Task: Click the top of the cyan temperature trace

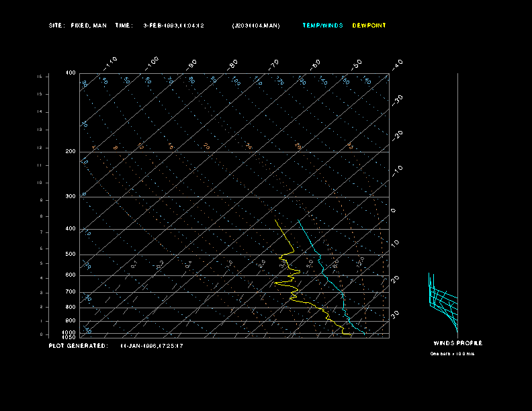Action: (x=298, y=220)
